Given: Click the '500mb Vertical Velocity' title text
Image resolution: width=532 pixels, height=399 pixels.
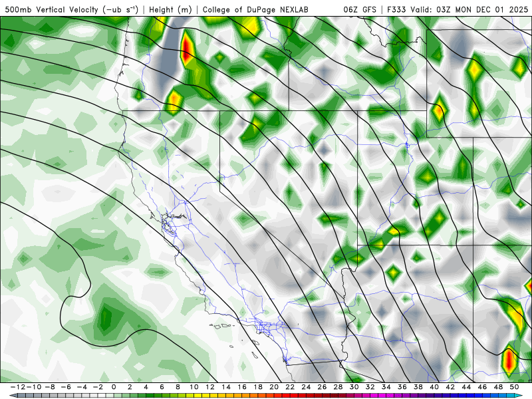Looking at the screenshot, I should 51,10.
